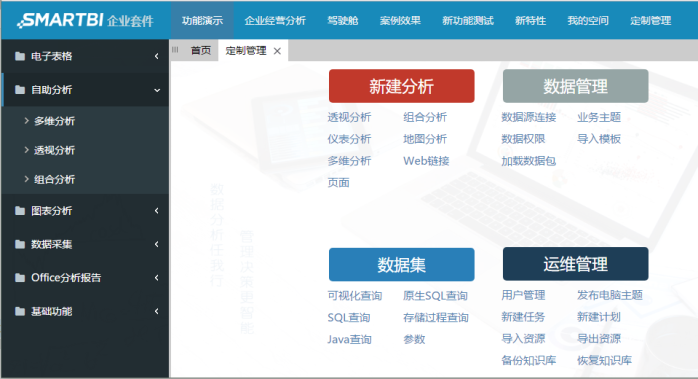
Task: Open the 原生SQL查询 link
Action: click(435, 296)
